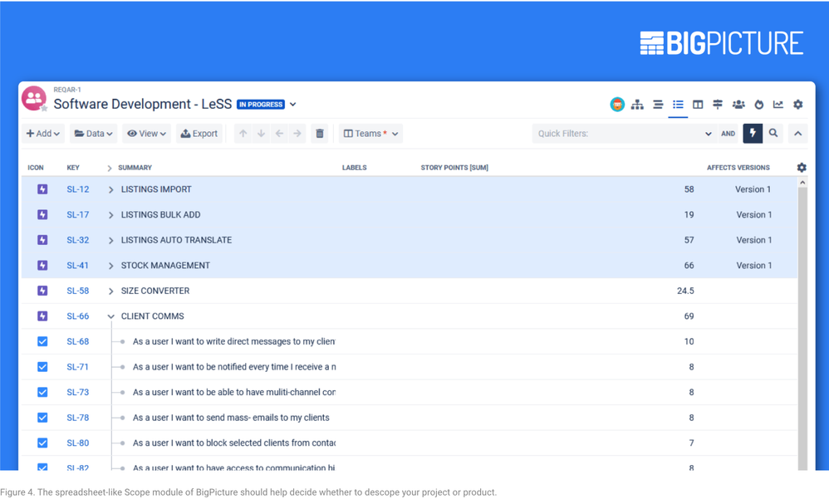
Task: Click the checkbox icon for SL-71
Action: (x=42, y=367)
